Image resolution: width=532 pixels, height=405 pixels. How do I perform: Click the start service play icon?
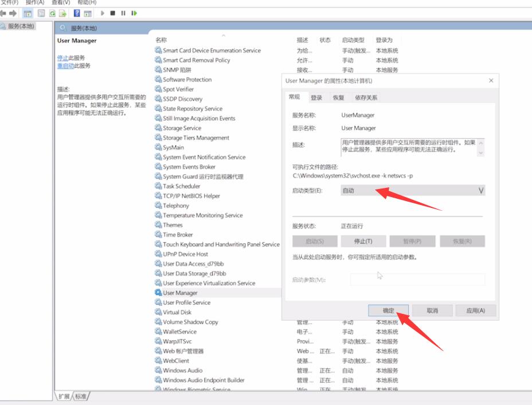(103, 13)
